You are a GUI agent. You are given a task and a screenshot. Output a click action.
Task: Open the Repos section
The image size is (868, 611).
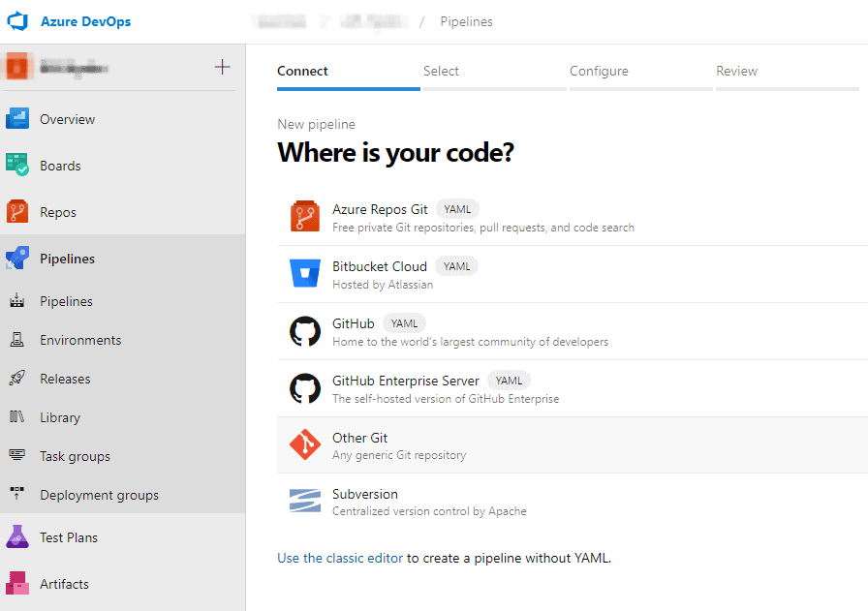[x=58, y=212]
